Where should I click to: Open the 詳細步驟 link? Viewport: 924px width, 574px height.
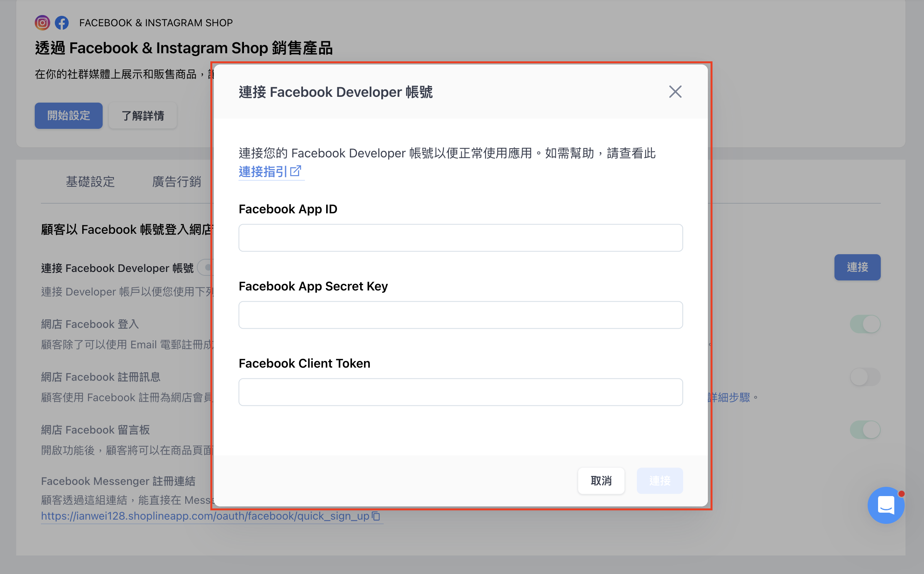point(729,397)
